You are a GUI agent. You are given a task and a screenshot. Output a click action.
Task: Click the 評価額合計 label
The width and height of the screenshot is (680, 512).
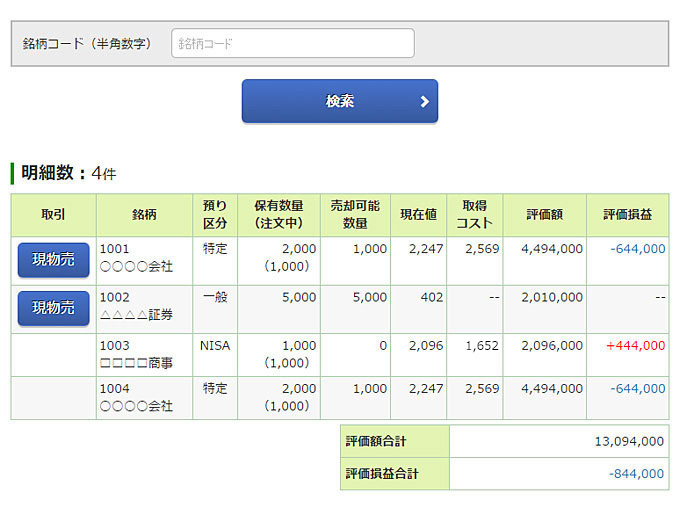376,441
